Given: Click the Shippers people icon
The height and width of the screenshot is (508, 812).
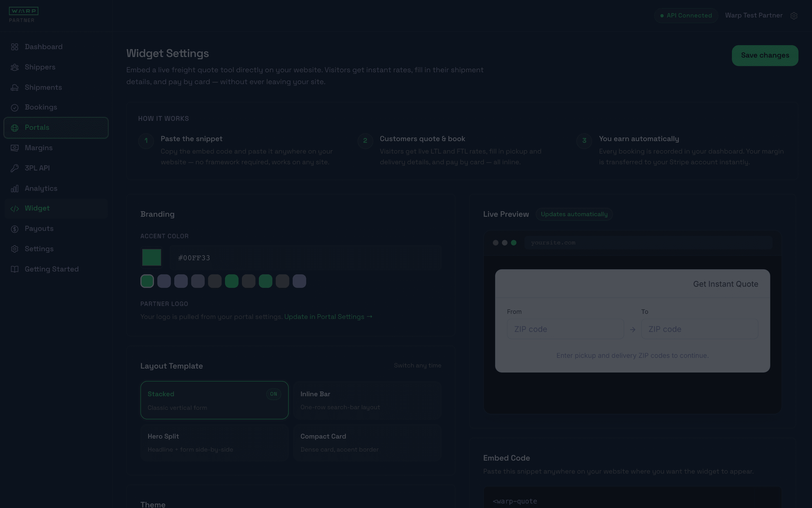Looking at the screenshot, I should click(x=14, y=67).
